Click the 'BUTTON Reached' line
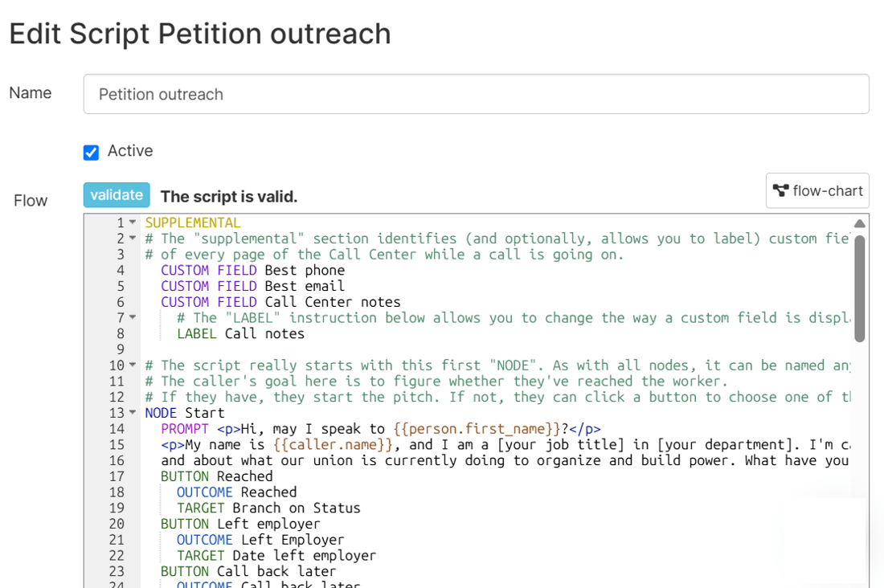884x588 pixels. click(216, 476)
